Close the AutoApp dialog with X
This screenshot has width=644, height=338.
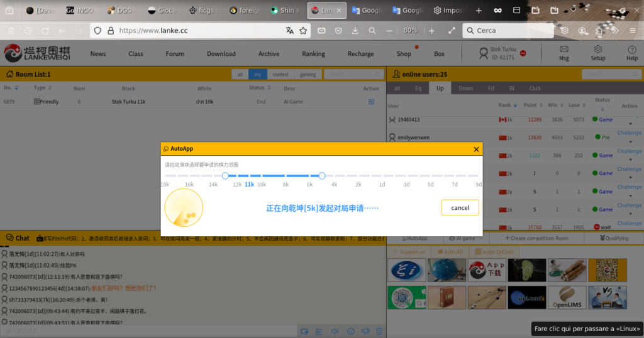(476, 150)
